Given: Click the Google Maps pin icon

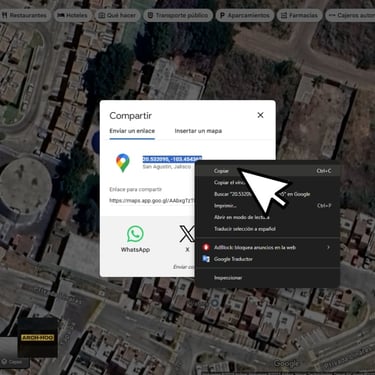Looking at the screenshot, I should 123,163.
